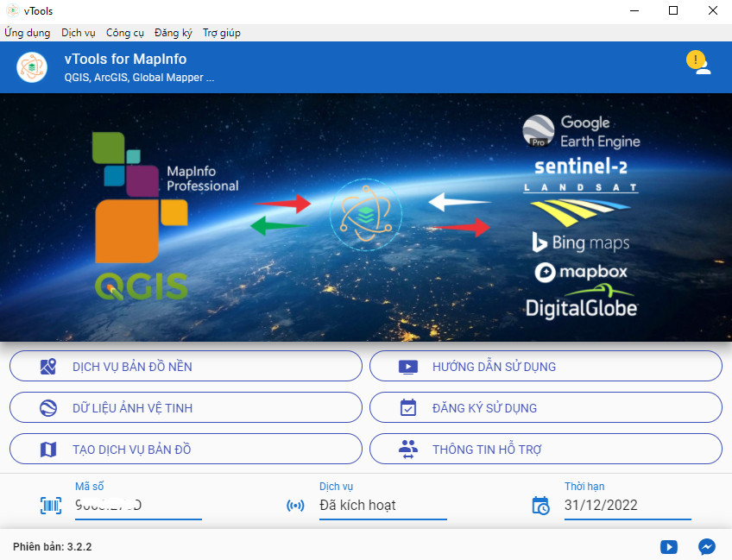This screenshot has height=560, width=732.
Task: Select TẠO DỊCH VỤ BẢN ĐỒ
Action: point(186,449)
